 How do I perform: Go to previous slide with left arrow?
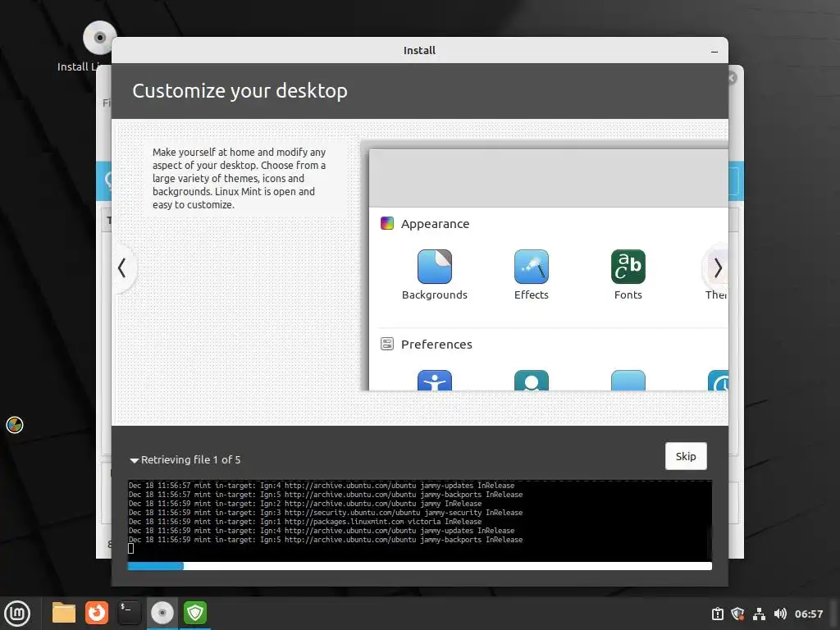click(122, 268)
